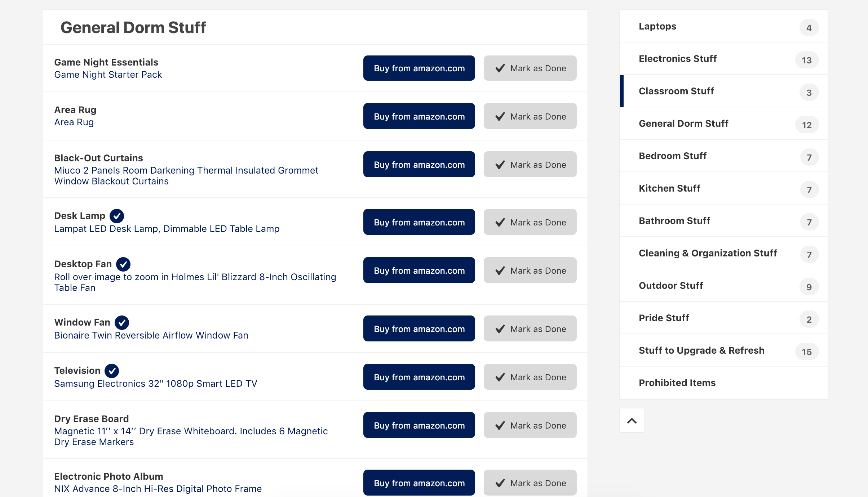Open Prohibited Items section
This screenshot has height=497, width=868.
tap(677, 383)
